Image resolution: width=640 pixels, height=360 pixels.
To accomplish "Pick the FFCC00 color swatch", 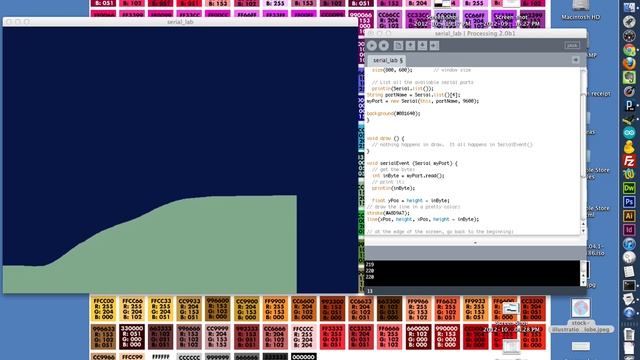I will pos(104,309).
